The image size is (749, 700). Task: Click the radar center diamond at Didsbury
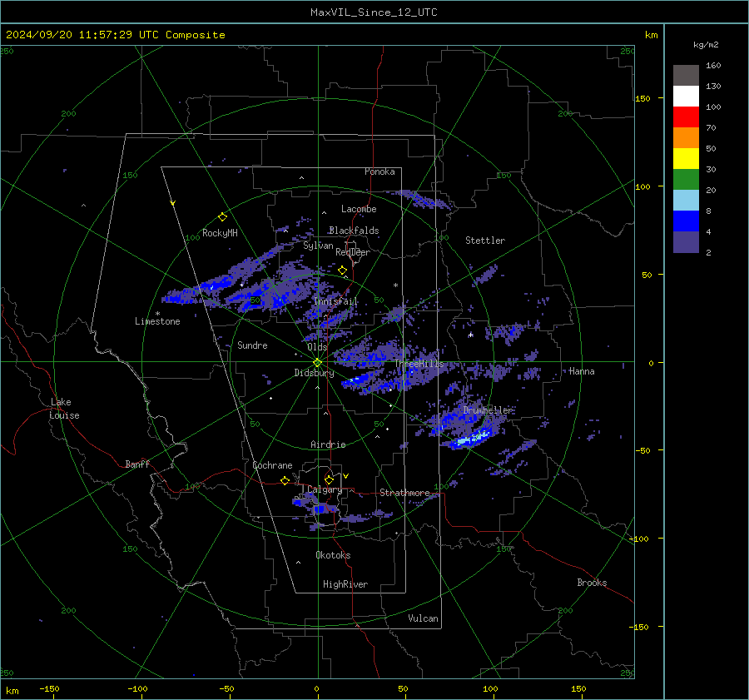[x=318, y=363]
